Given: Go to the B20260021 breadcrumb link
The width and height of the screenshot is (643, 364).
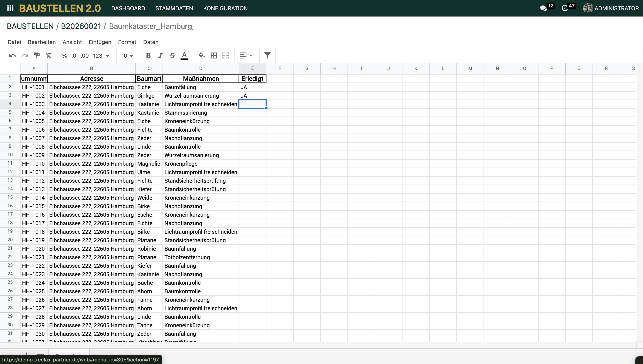Looking at the screenshot, I should (x=81, y=26).
